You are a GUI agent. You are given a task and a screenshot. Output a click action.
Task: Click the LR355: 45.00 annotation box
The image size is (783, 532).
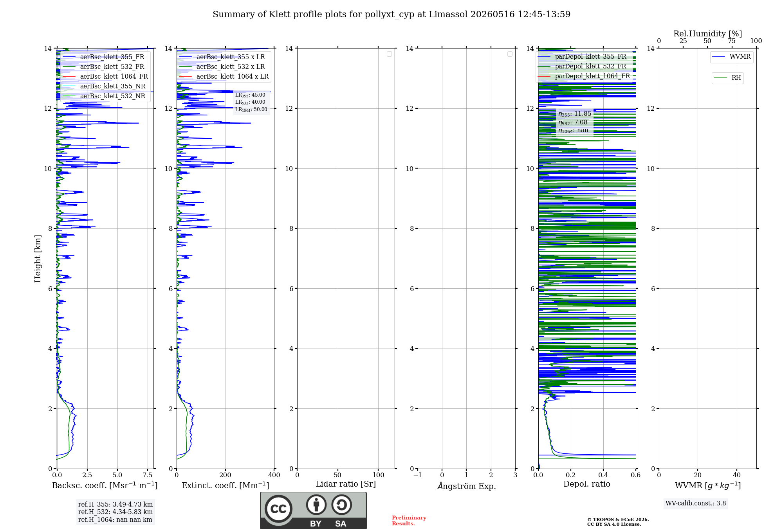pyautogui.click(x=251, y=102)
